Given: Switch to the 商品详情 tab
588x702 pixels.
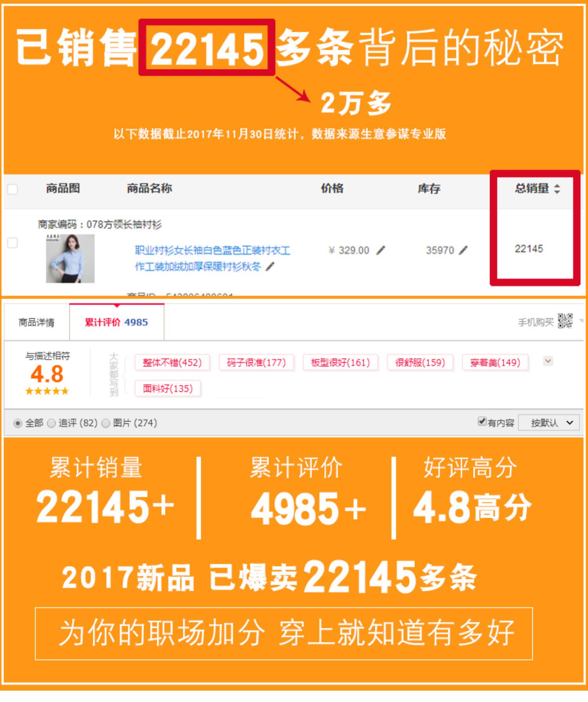Looking at the screenshot, I should pyautogui.click(x=36, y=322).
